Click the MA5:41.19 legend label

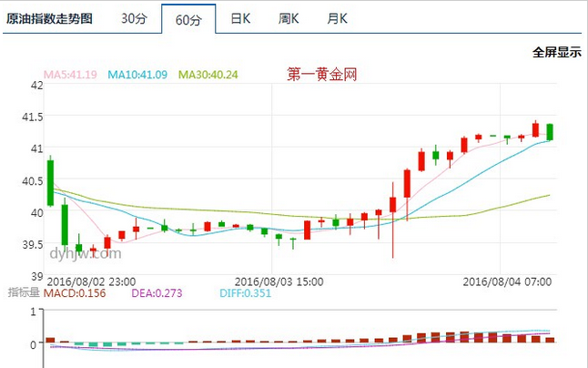pyautogui.click(x=70, y=75)
